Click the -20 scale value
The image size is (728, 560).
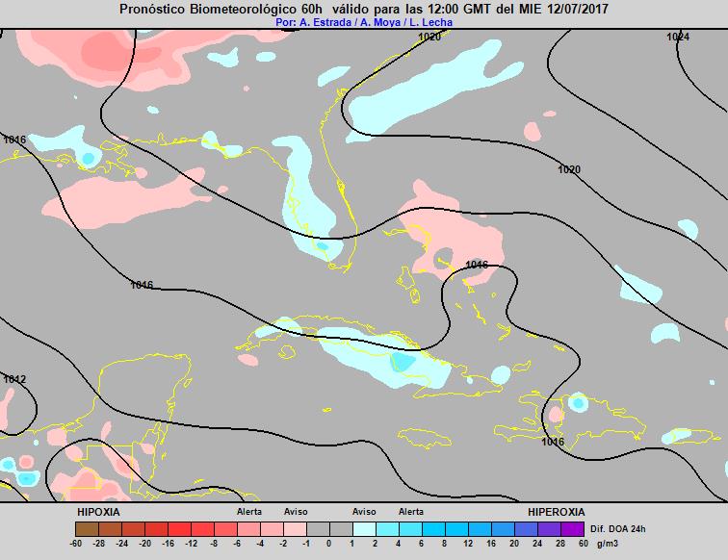coord(145,544)
